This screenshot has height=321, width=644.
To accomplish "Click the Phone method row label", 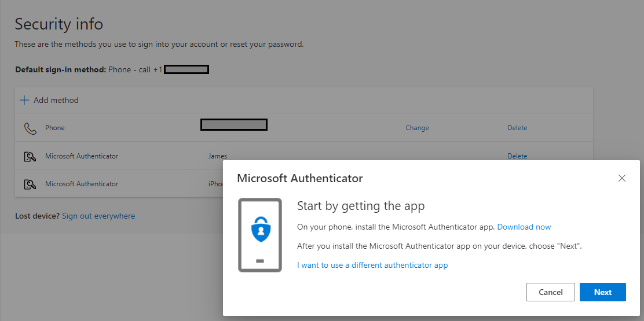I will [54, 127].
